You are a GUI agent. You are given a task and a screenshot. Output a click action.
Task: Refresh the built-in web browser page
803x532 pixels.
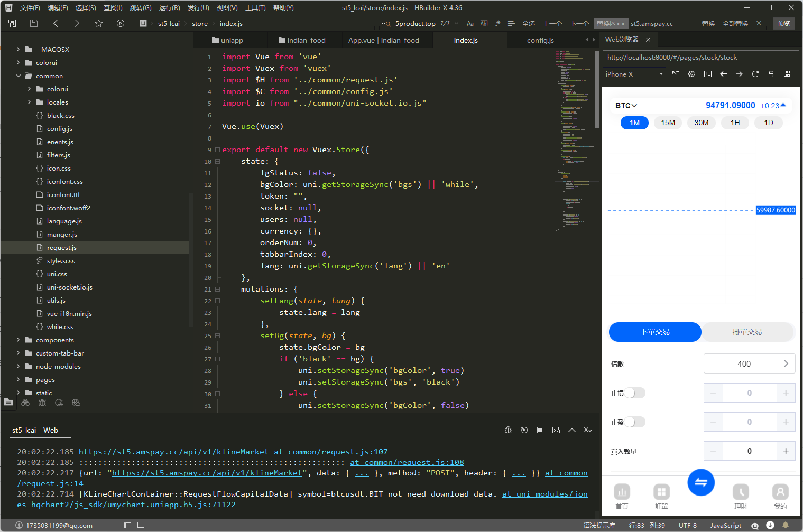755,74
